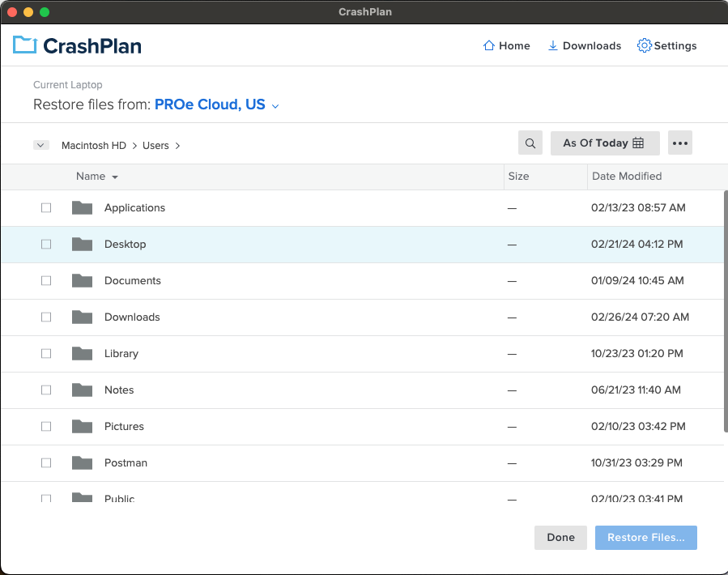Navigate to Macintosh HD via the breadcrumb
This screenshot has width=728, height=575.
click(93, 145)
